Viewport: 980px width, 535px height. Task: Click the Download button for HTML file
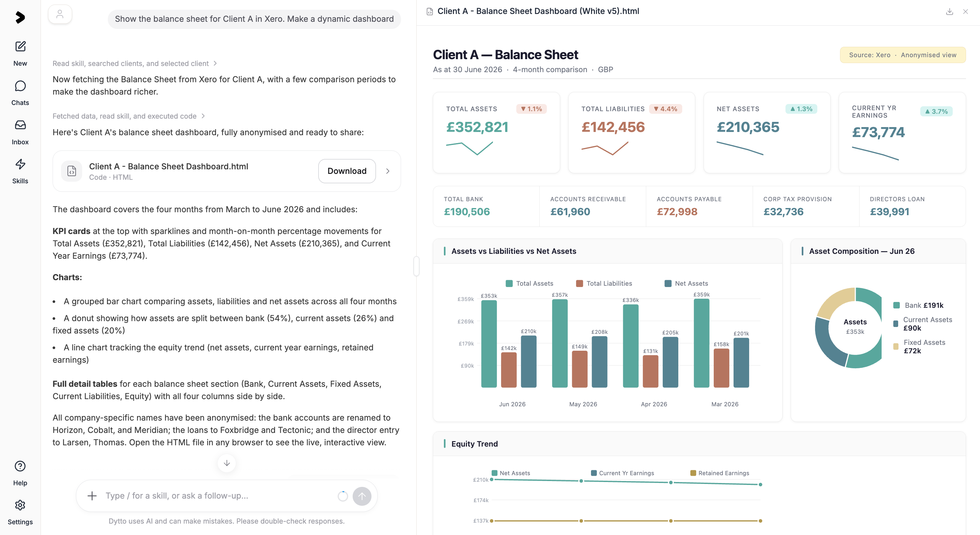pyautogui.click(x=347, y=171)
